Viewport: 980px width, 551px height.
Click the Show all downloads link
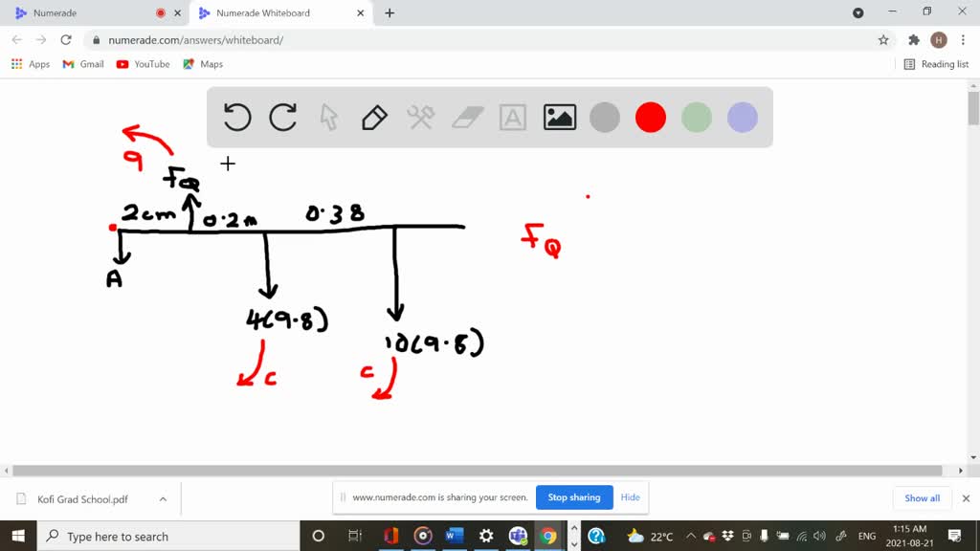point(921,497)
